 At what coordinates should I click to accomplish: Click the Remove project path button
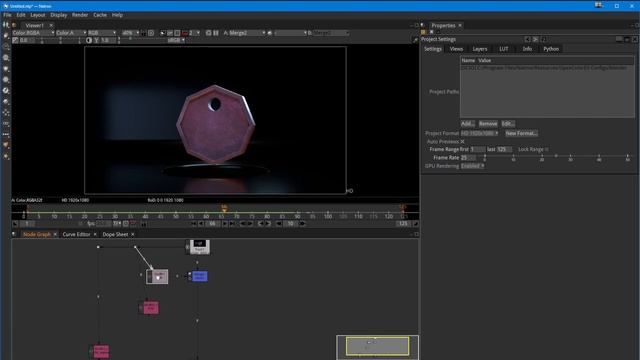[488, 124]
